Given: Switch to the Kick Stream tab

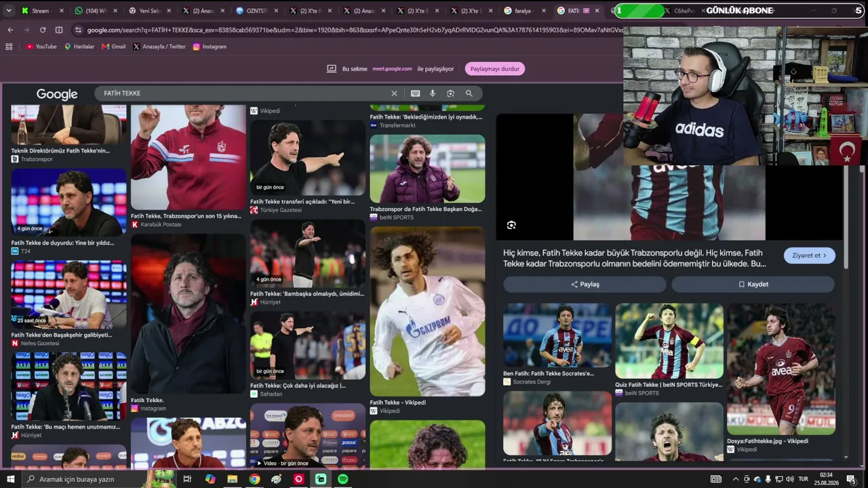Looking at the screenshot, I should 42,11.
